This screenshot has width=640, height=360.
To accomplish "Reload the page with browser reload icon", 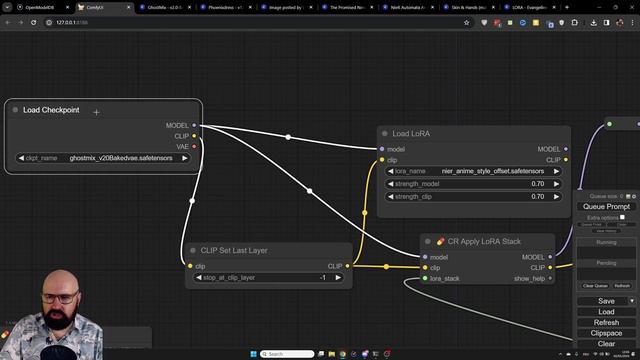I will coord(33,22).
